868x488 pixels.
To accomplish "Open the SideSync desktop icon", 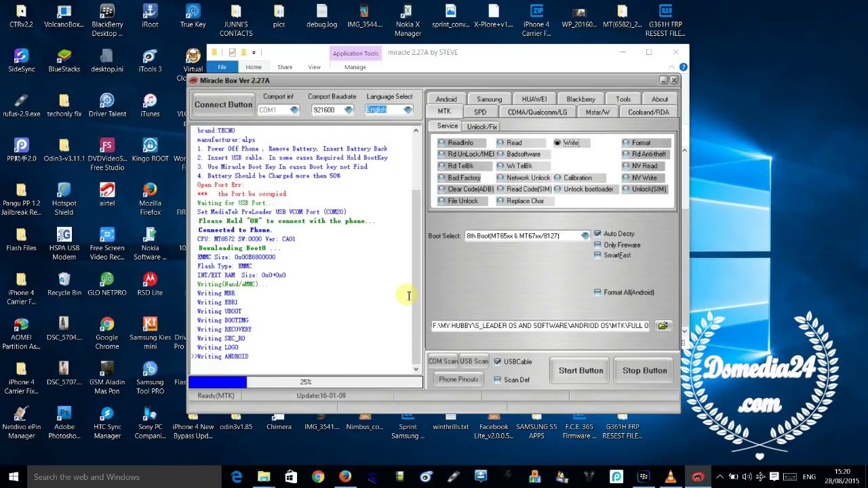I will click(21, 61).
